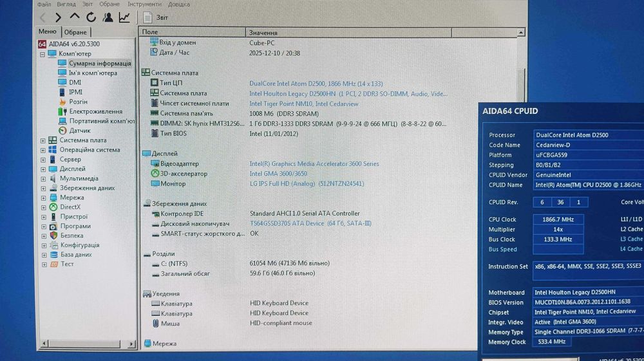
Task: Click the Поле column header
Action: click(192, 32)
